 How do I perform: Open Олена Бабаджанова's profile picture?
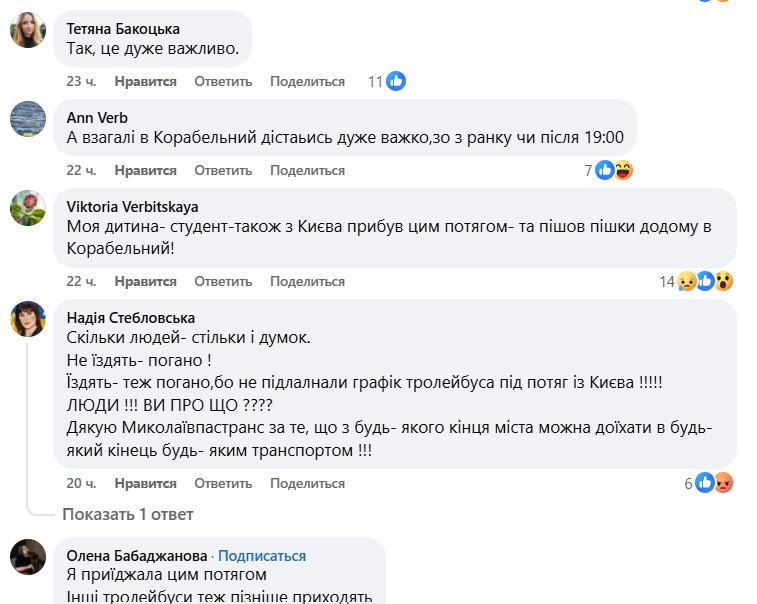(x=28, y=557)
